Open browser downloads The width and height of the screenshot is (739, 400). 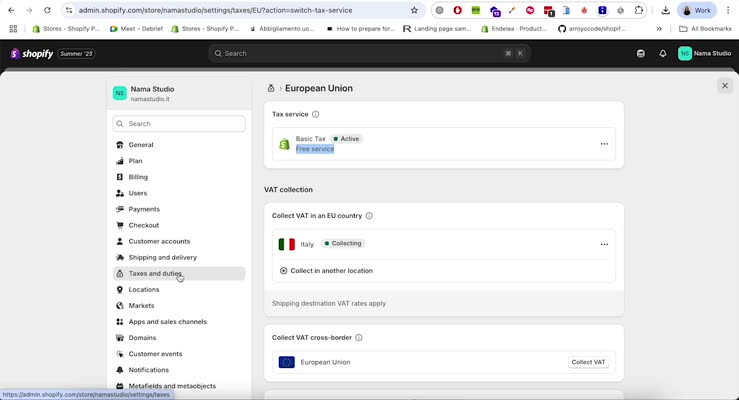coord(665,10)
